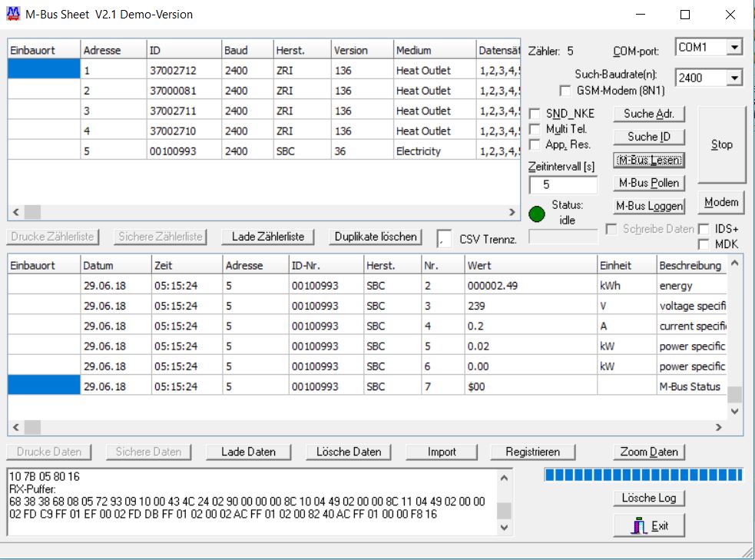Toggle the SND_NKE checkbox

pyautogui.click(x=534, y=114)
